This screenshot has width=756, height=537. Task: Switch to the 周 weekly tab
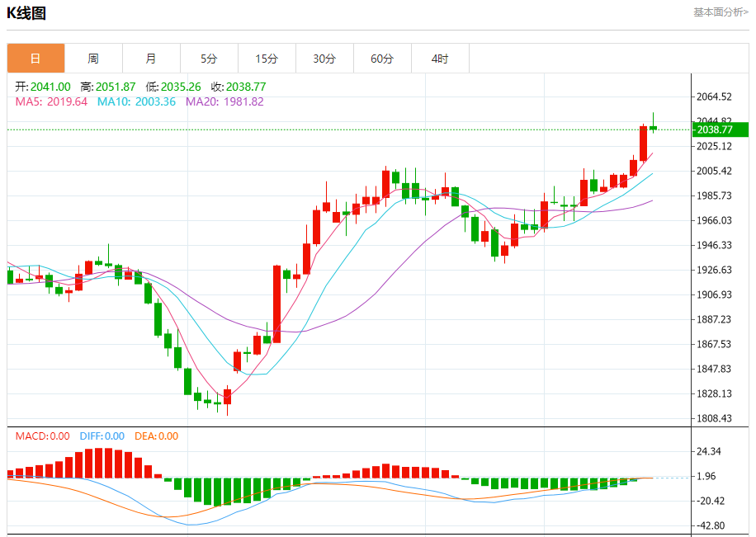[x=93, y=59]
